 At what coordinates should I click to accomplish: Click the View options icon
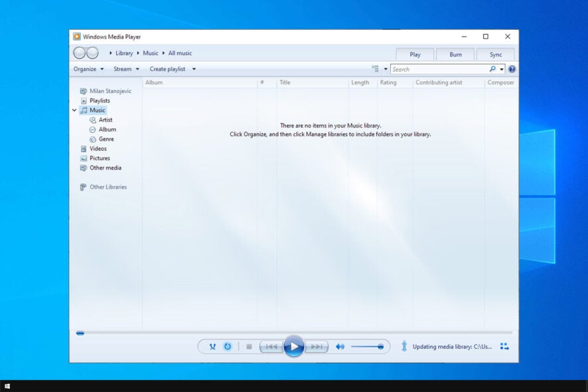coord(375,69)
